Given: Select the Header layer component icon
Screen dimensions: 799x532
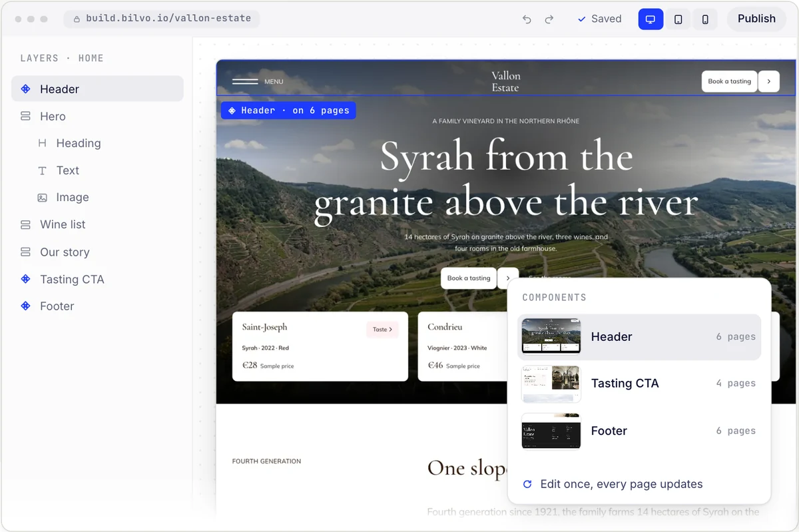Looking at the screenshot, I should (x=25, y=89).
